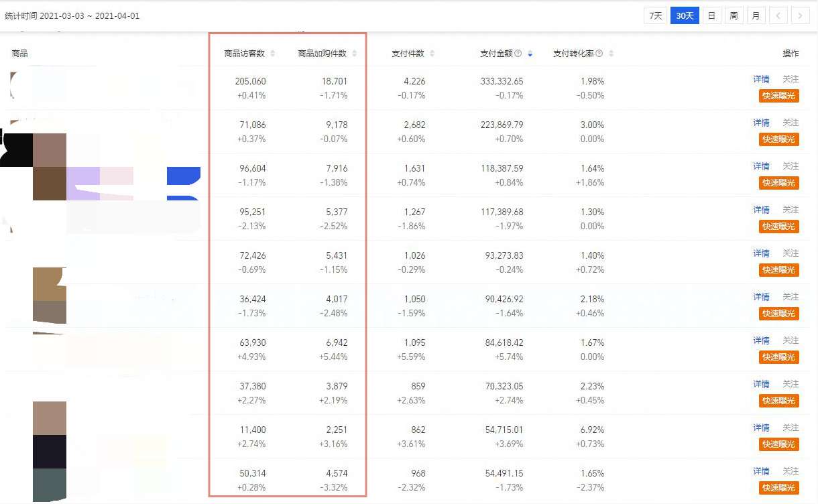Select add-to-cart cell 6,942
The width and height of the screenshot is (818, 504).
[x=337, y=342]
